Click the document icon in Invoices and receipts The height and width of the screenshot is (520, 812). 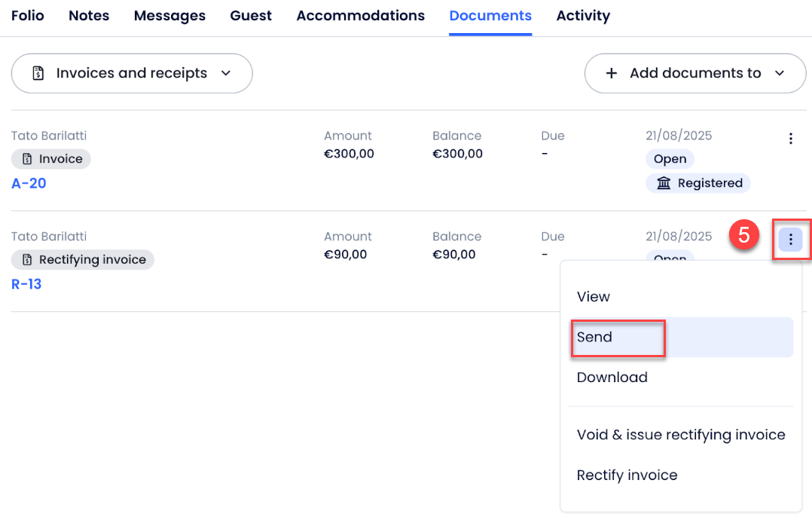coord(38,73)
